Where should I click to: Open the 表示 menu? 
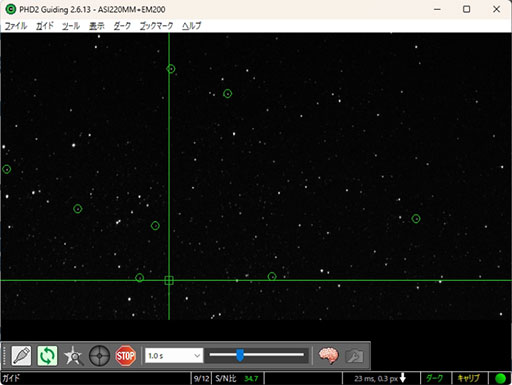click(x=97, y=26)
